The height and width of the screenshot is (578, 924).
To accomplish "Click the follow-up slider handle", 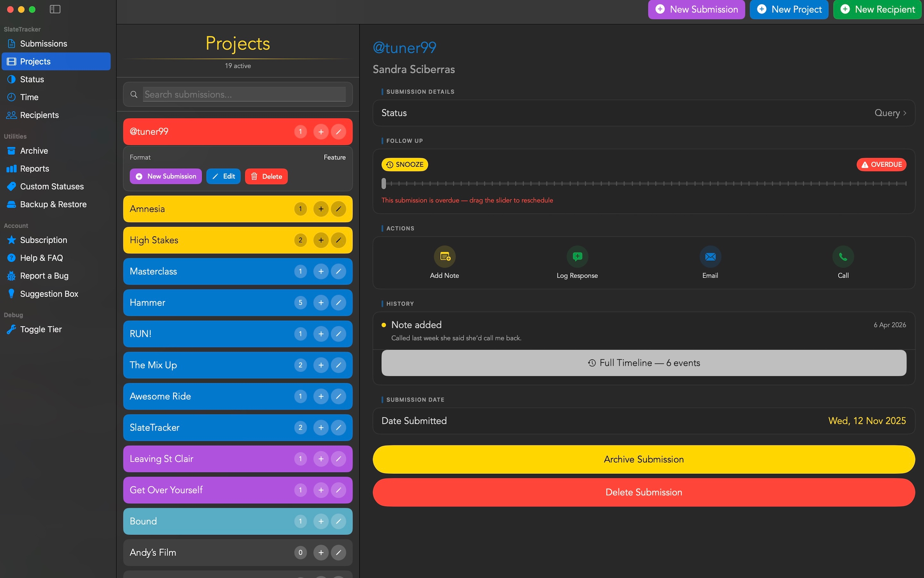I will pos(384,183).
